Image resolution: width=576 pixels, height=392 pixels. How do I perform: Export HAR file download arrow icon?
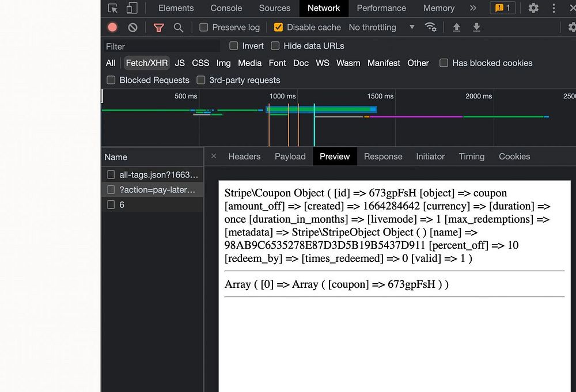[476, 27]
